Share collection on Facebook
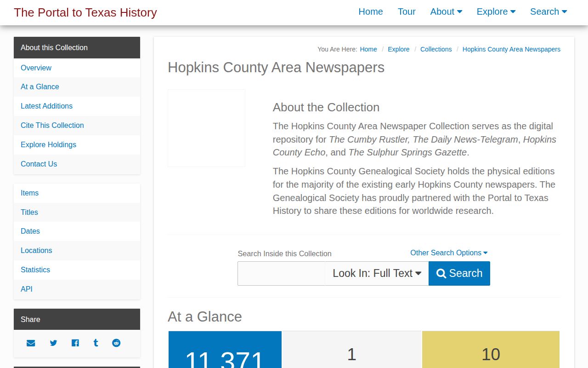588x368 pixels. pyautogui.click(x=75, y=343)
